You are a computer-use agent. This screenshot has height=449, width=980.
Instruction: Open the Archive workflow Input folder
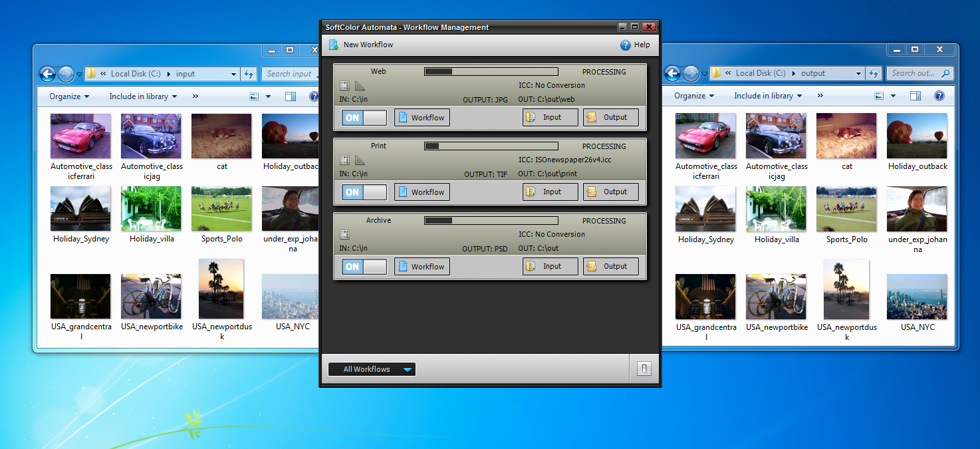click(551, 266)
